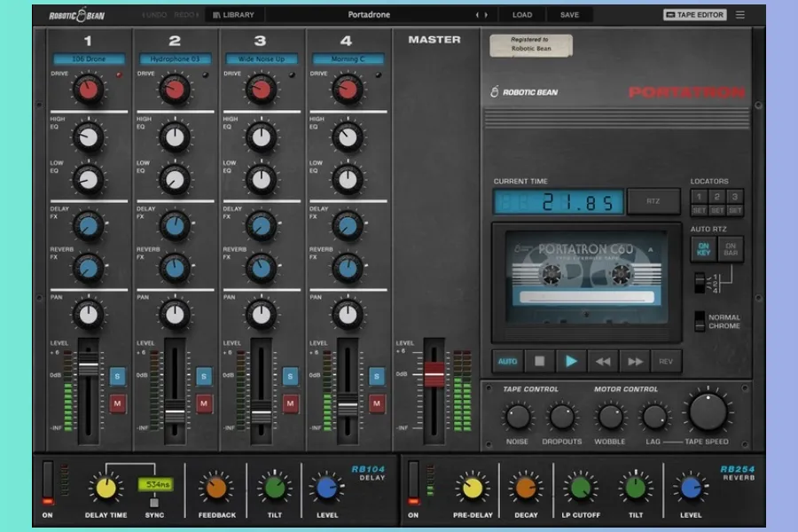Mute channel 3

pyautogui.click(x=291, y=404)
